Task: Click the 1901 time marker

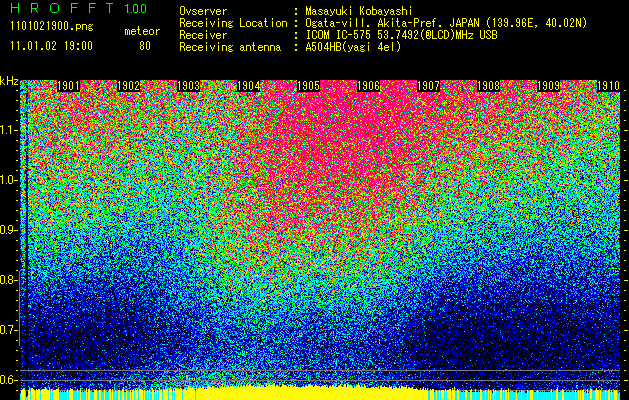Action: [68, 86]
